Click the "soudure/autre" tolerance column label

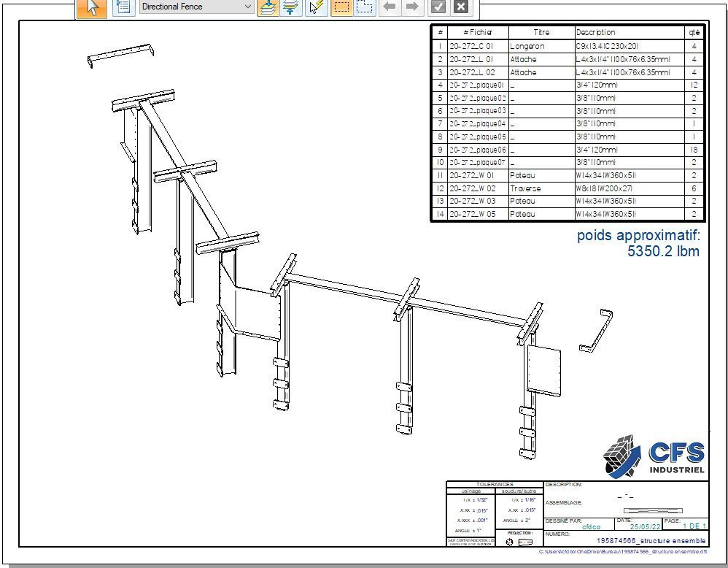pos(519,491)
